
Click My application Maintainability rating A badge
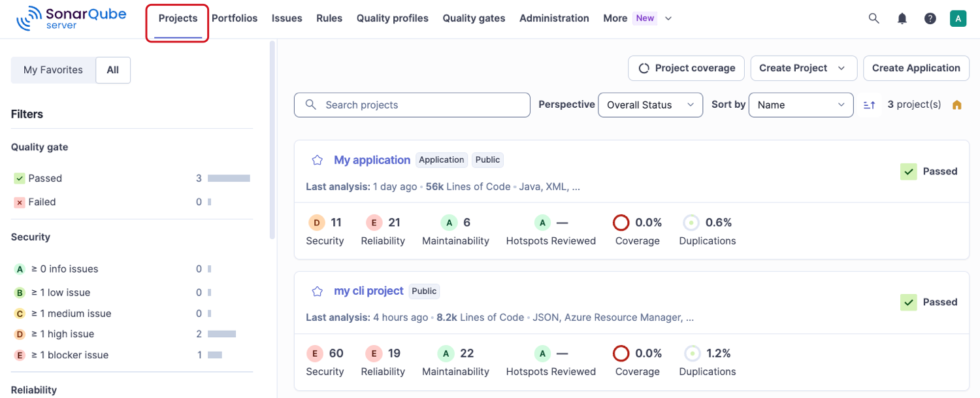pyautogui.click(x=449, y=223)
